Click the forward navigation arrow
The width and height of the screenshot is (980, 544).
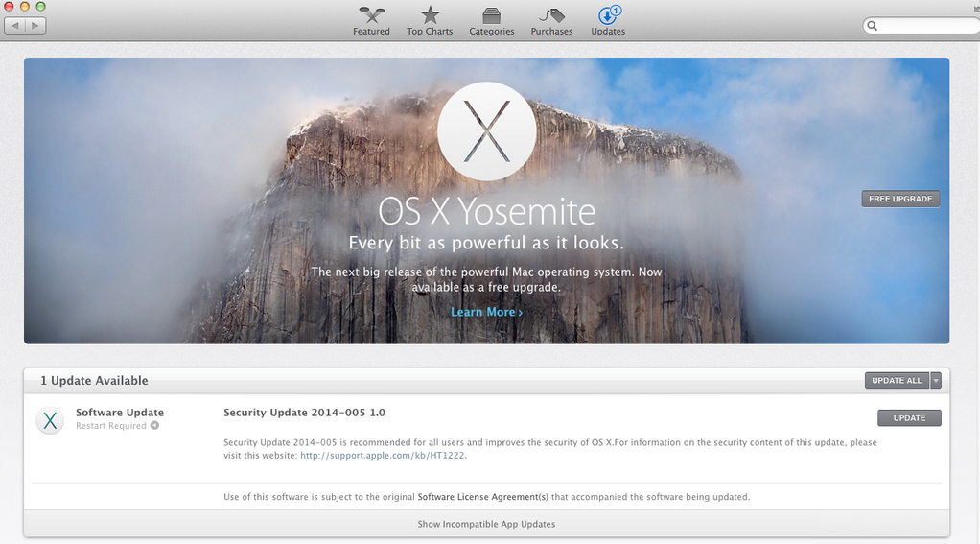35,26
